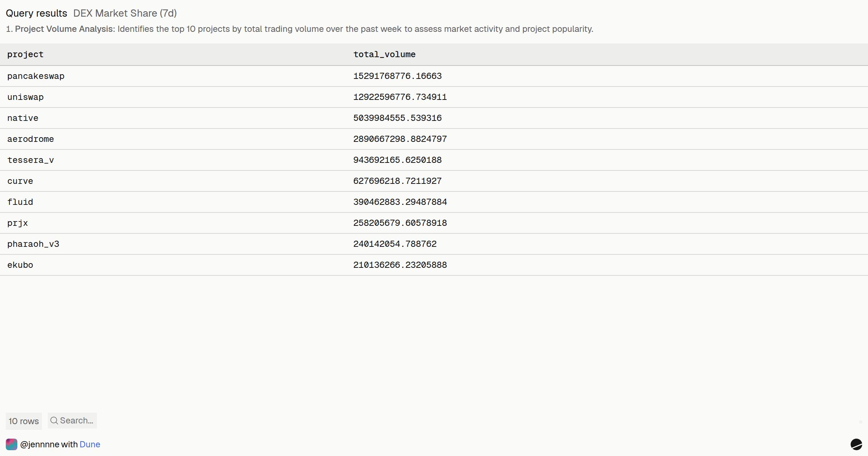
Task: Click the Dune logo icon at bottom right
Action: pyautogui.click(x=856, y=444)
